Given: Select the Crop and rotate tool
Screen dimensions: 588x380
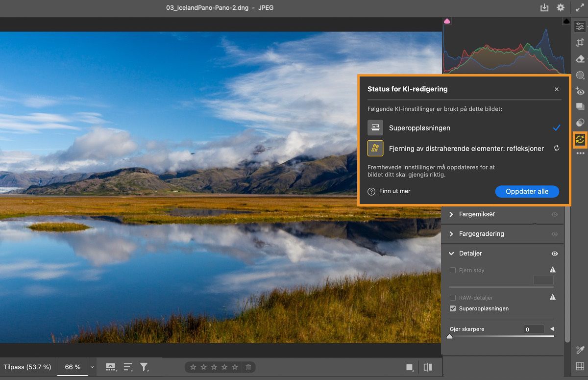Looking at the screenshot, I should [x=580, y=43].
